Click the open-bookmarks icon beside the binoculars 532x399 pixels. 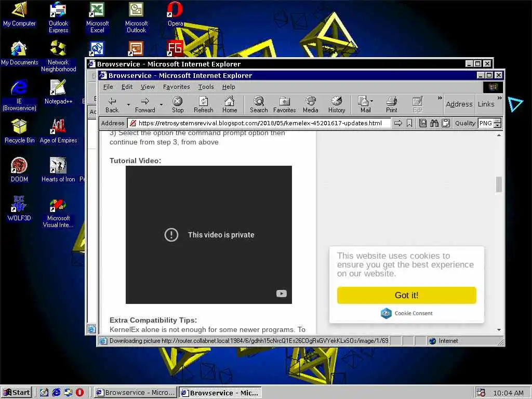[x=423, y=123]
